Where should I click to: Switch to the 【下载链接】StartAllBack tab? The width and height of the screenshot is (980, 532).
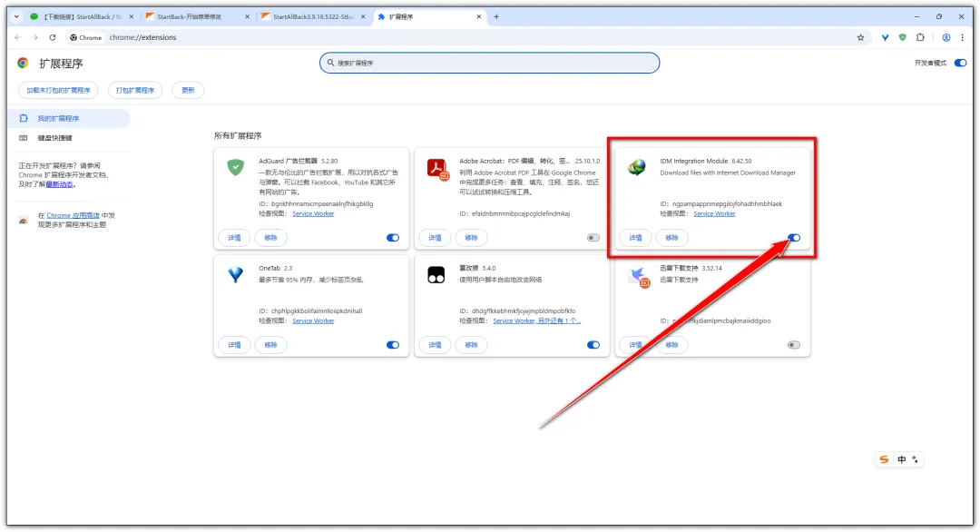[x=82, y=17]
